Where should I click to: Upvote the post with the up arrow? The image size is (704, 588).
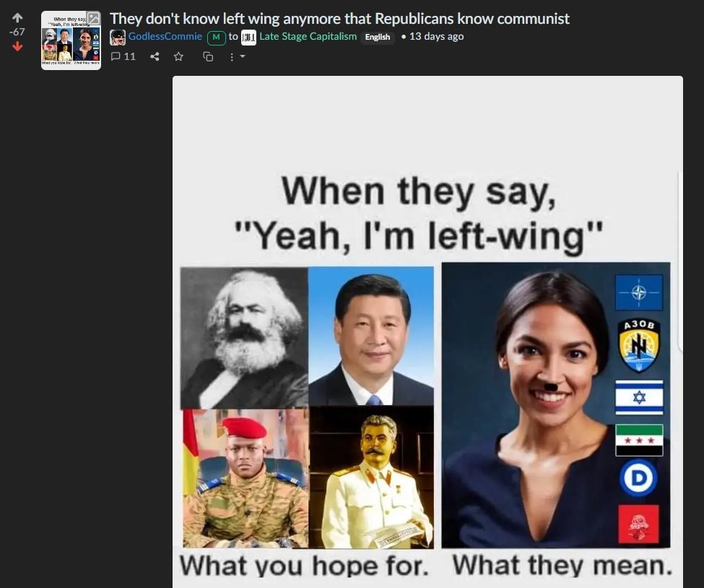[x=17, y=18]
